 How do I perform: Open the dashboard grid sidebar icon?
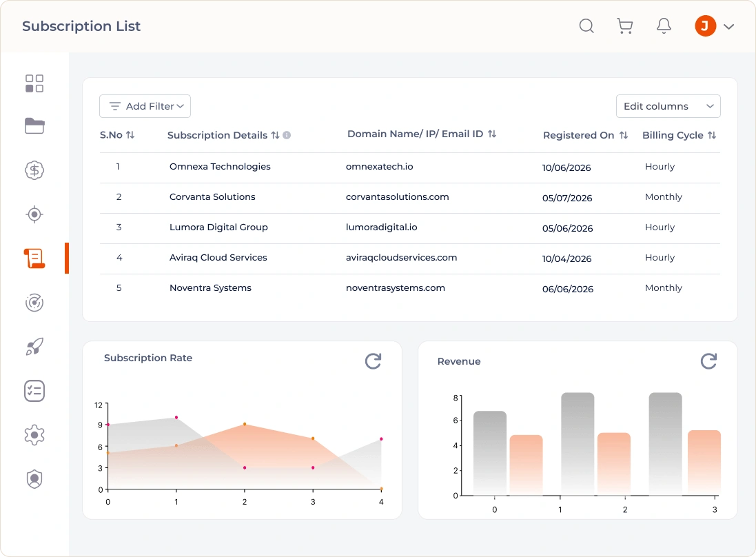pyautogui.click(x=34, y=83)
